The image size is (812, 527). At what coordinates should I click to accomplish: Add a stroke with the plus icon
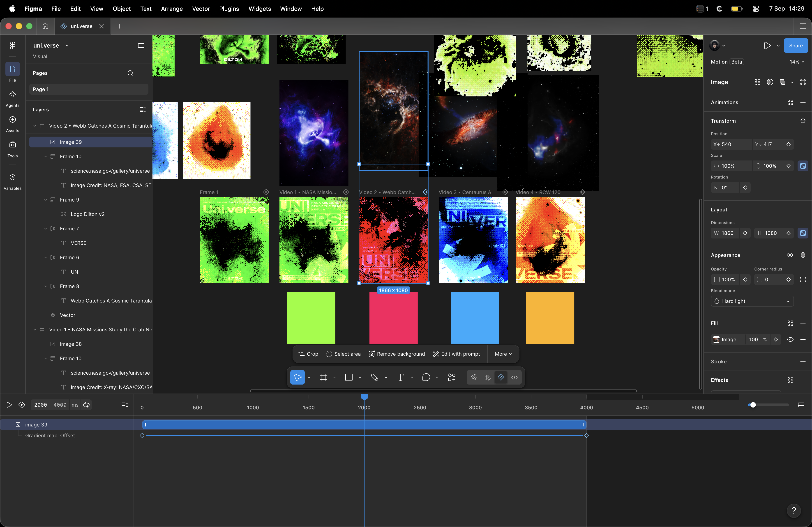coord(803,362)
